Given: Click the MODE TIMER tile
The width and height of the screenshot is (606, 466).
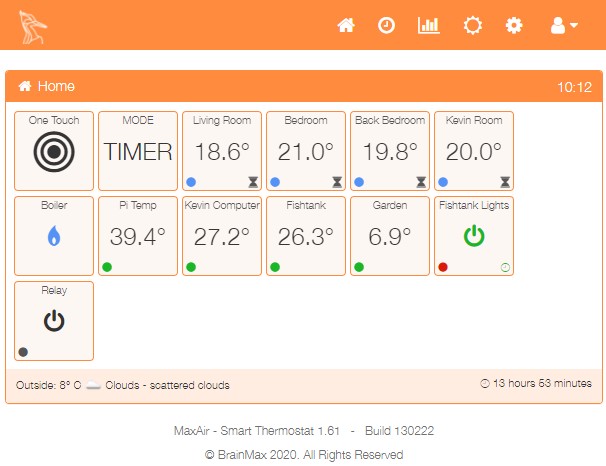Looking at the screenshot, I should tap(138, 151).
